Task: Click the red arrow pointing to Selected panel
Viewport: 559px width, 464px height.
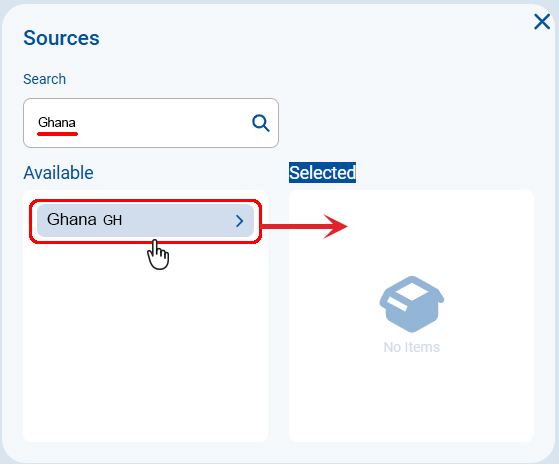Action: (x=305, y=226)
